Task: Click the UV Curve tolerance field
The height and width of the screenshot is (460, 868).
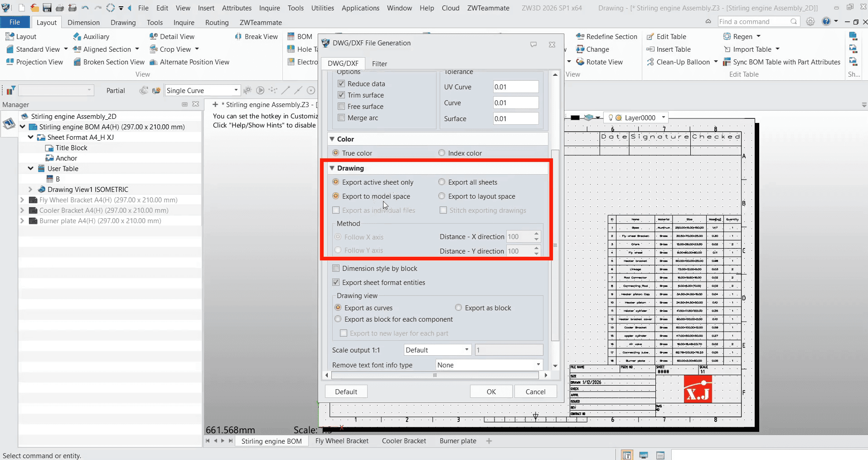Action: click(x=515, y=87)
